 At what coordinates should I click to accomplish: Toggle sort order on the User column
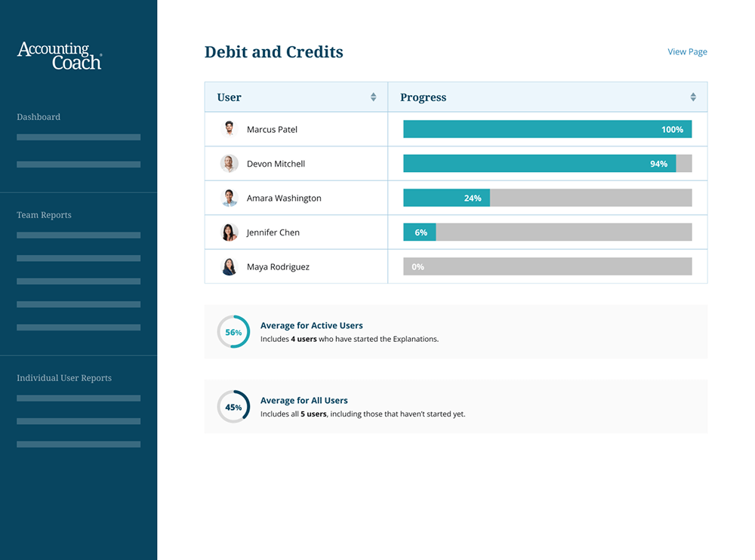point(373,97)
